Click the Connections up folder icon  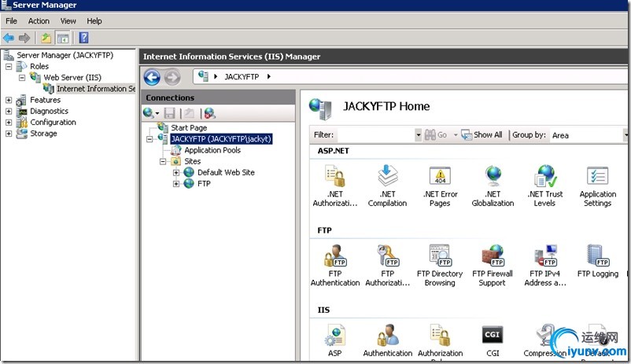point(189,113)
